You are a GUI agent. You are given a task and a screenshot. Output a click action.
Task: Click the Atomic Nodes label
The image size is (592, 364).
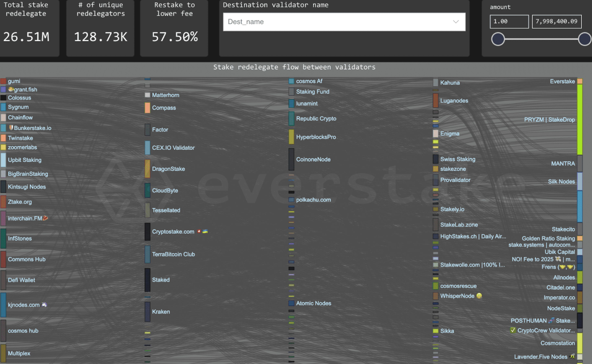[x=314, y=303]
